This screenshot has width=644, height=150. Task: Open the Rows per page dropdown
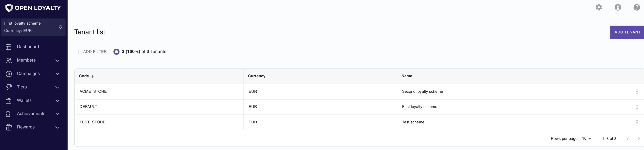(587, 139)
